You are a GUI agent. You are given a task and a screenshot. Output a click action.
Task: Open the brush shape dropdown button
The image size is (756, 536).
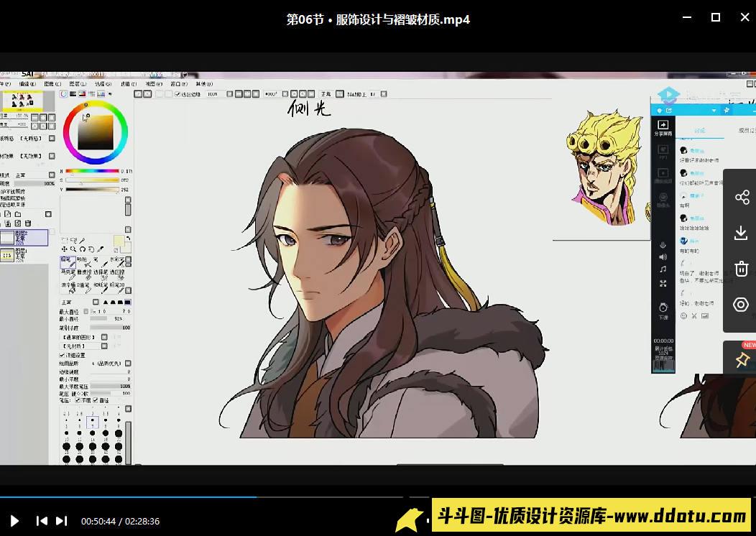[x=104, y=337]
